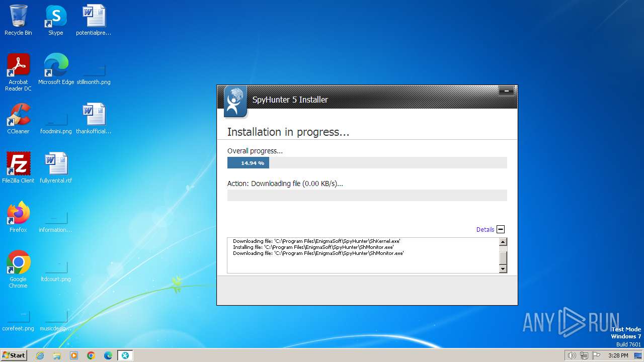Click the 'Downloading file: ...ShKernel.exe' log line

point(316,241)
